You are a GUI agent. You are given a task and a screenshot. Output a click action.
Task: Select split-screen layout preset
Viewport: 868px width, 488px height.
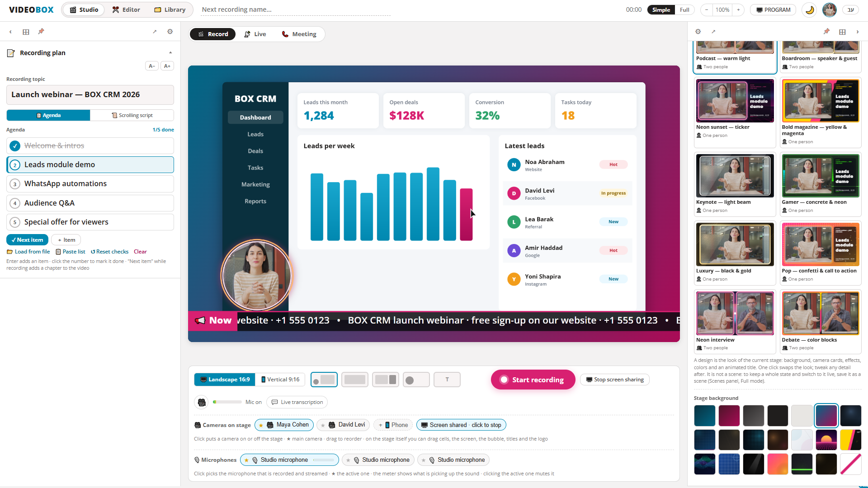point(386,380)
